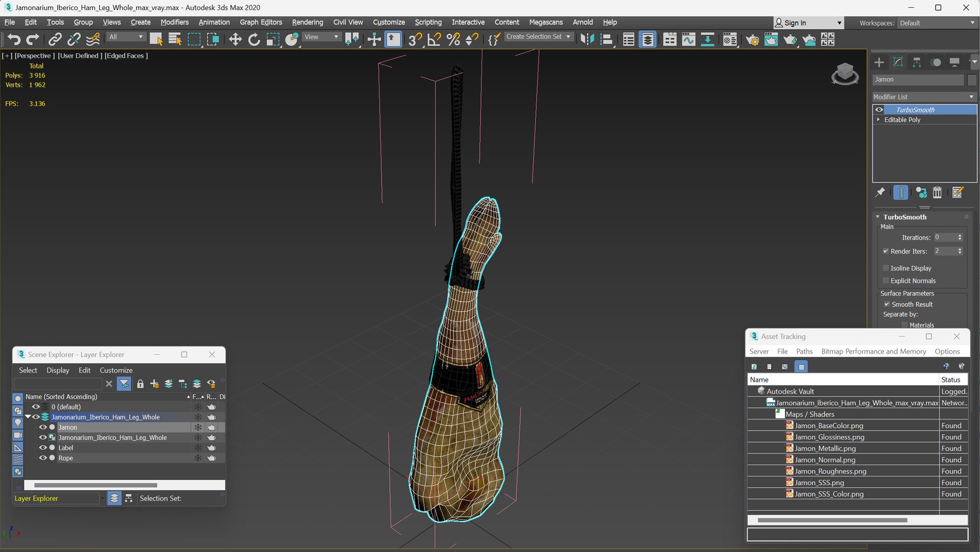Pin the modifier stack
Screen dimensions: 980x552
tap(880, 193)
